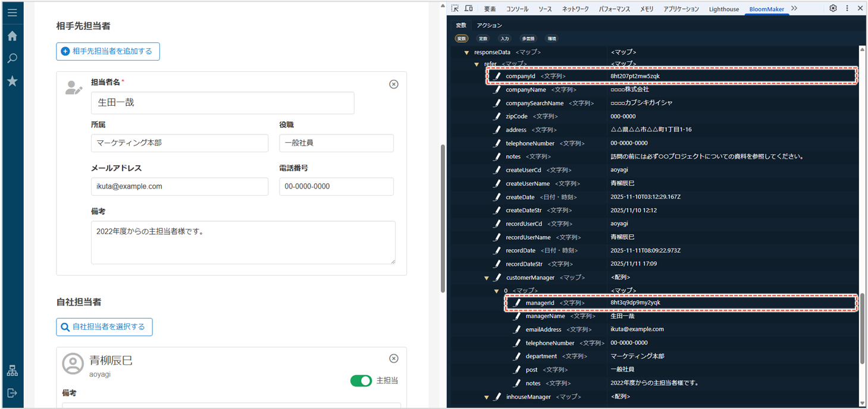Open the sitemap icon in sidebar
Screen dimensions: 868x409
click(12, 371)
